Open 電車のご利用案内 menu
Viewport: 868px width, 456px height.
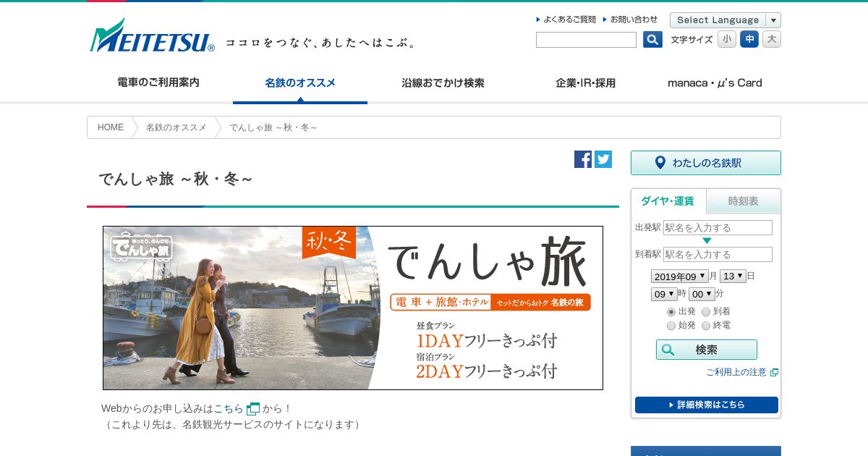158,83
